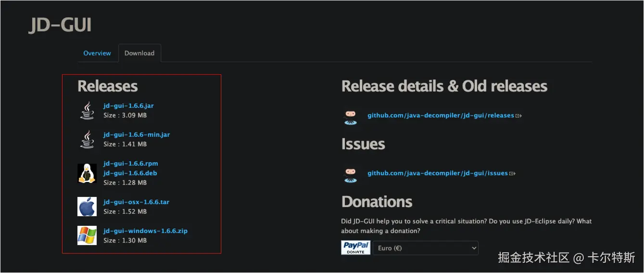Click the PayPal Donate button
The height and width of the screenshot is (273, 644).
point(356,247)
